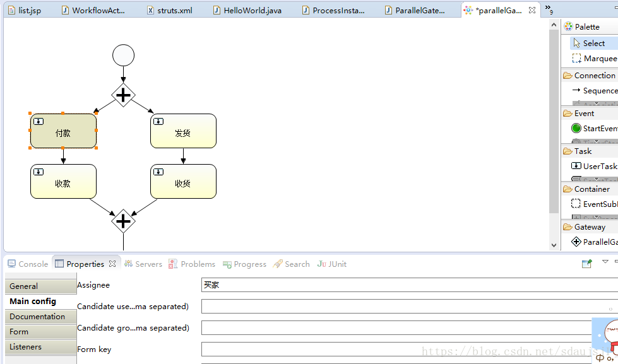This screenshot has height=364, width=618.
Task: Choose the UserTask palette item
Action: point(595,166)
